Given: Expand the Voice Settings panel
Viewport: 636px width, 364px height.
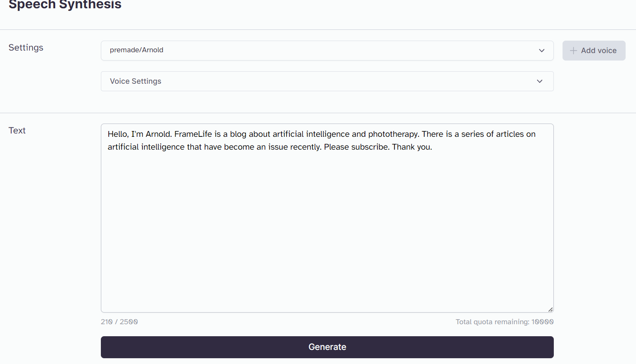Looking at the screenshot, I should click(x=327, y=81).
